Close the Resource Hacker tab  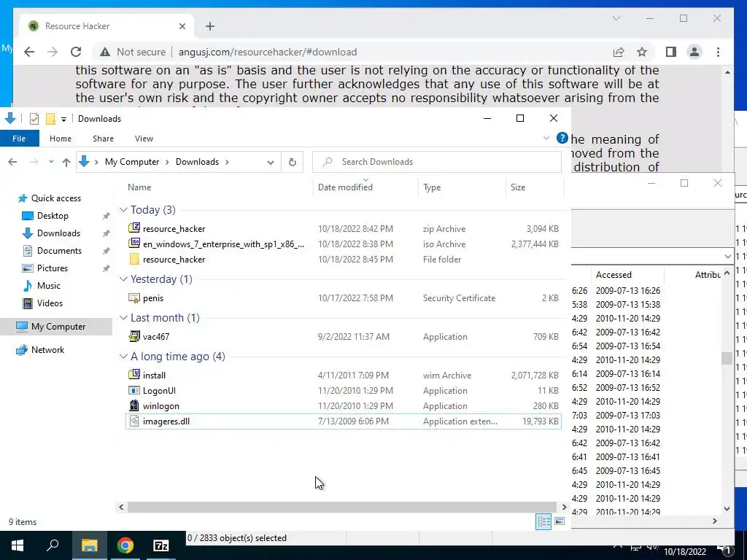[x=182, y=26]
